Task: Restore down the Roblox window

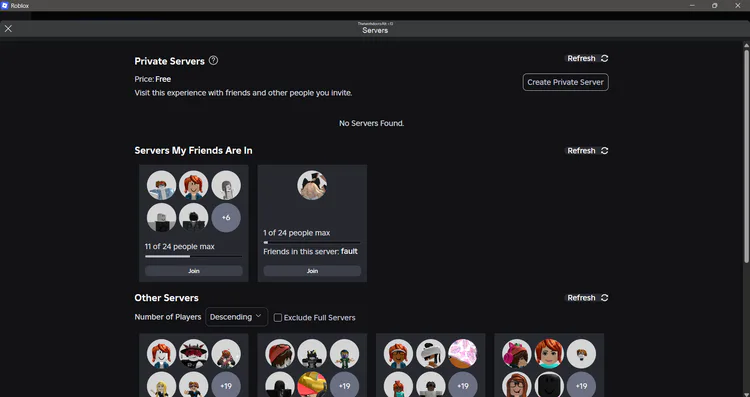Action: click(715, 6)
